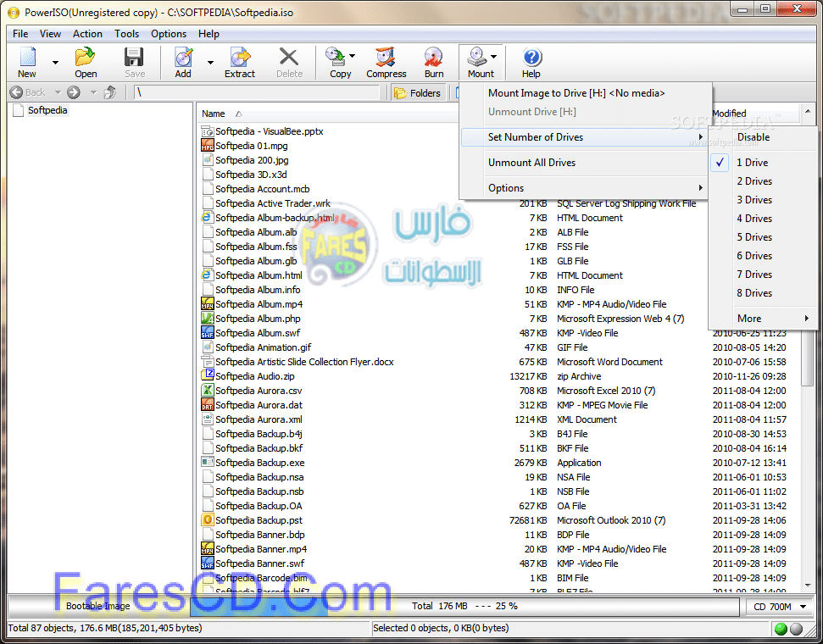Select Softpedia Aurora.csv Excel icon
The width and height of the screenshot is (823, 644).
pyautogui.click(x=208, y=391)
